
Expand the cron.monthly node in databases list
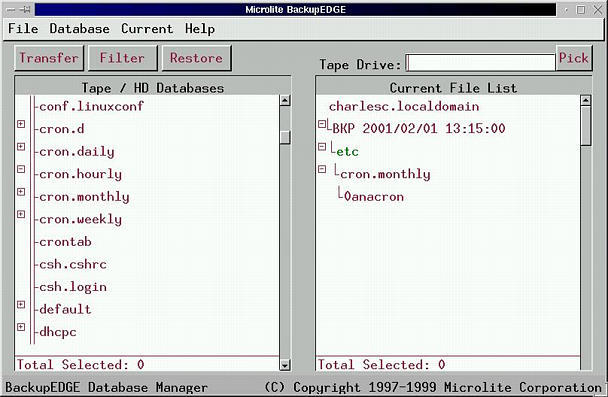[x=21, y=192]
